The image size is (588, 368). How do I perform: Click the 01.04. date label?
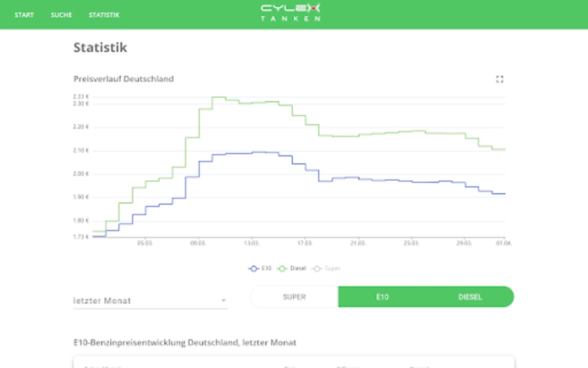504,243
